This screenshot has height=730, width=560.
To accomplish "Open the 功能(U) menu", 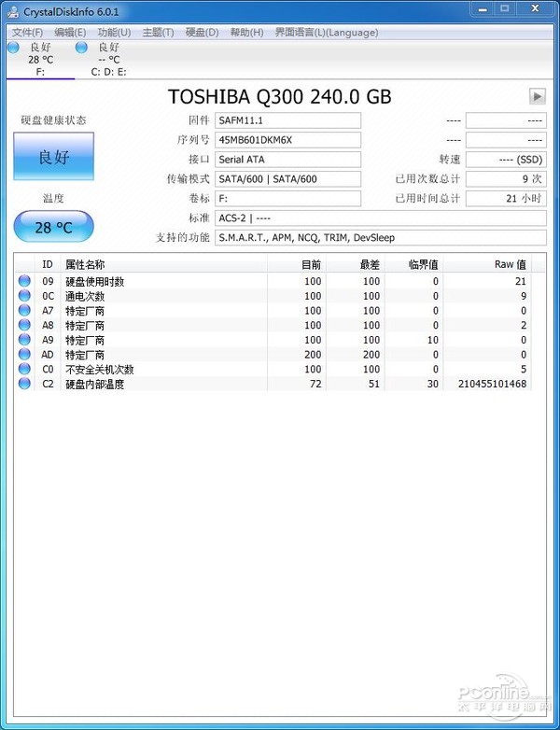I will [114, 33].
